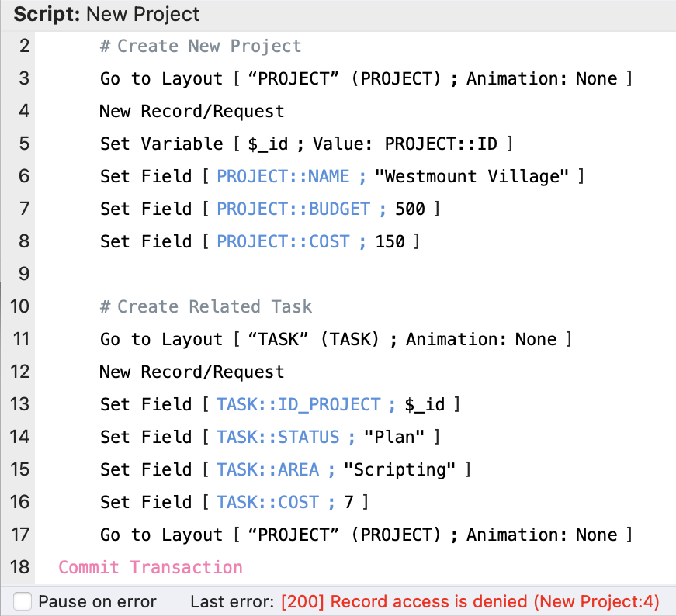The height and width of the screenshot is (616, 676).
Task: Select the Create New Project comment line
Action: [200, 46]
